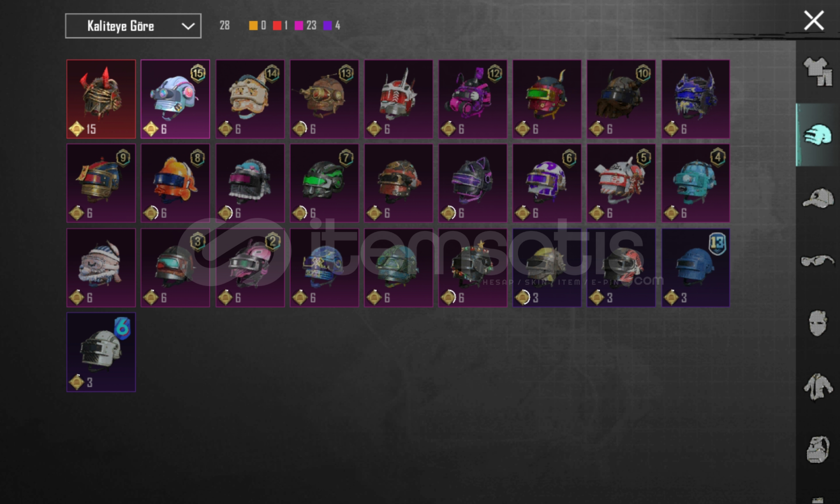Open the glasses category icon
Viewport: 840px width, 504px height.
point(818,260)
